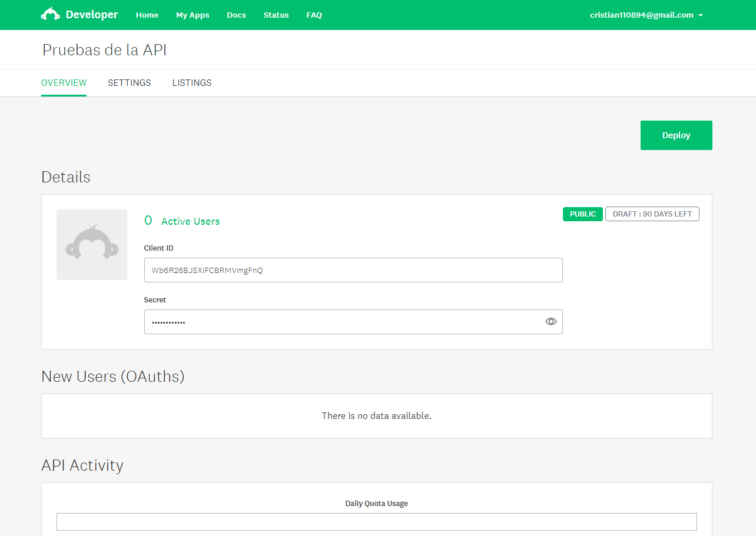Open the Docs page
Viewport: 756px width, 536px height.
(236, 15)
